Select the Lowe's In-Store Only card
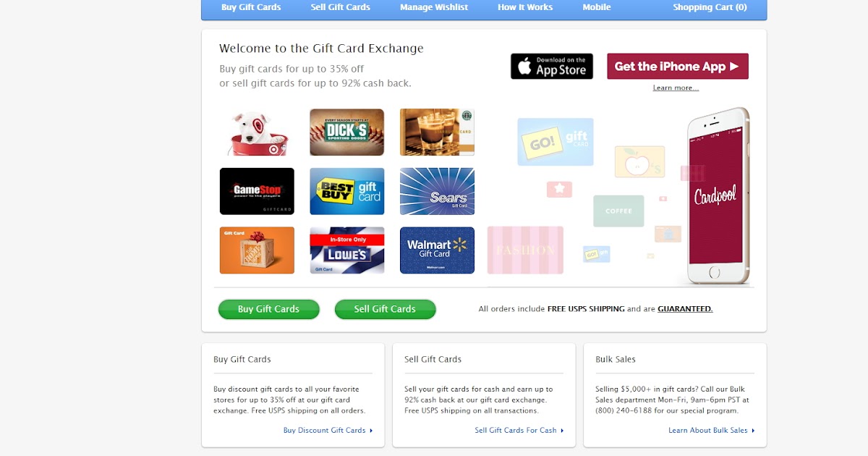Image resolution: width=868 pixels, height=456 pixels. pos(347,250)
